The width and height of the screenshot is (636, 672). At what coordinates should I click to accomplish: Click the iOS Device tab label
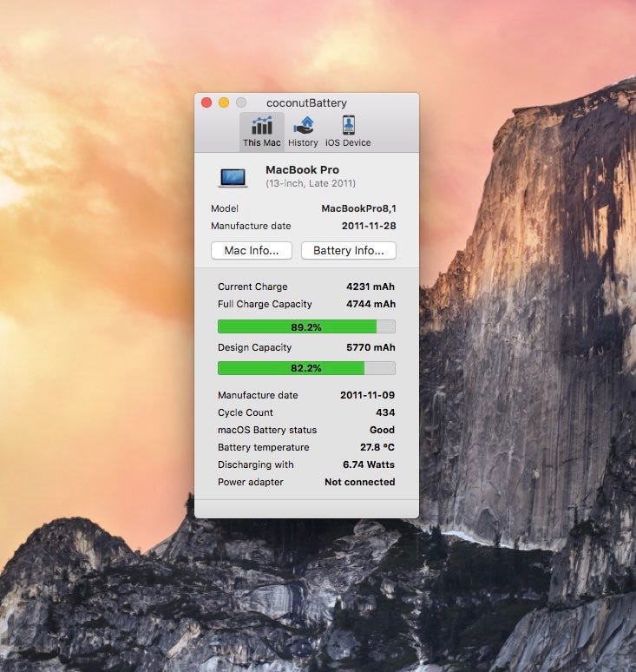tap(348, 142)
